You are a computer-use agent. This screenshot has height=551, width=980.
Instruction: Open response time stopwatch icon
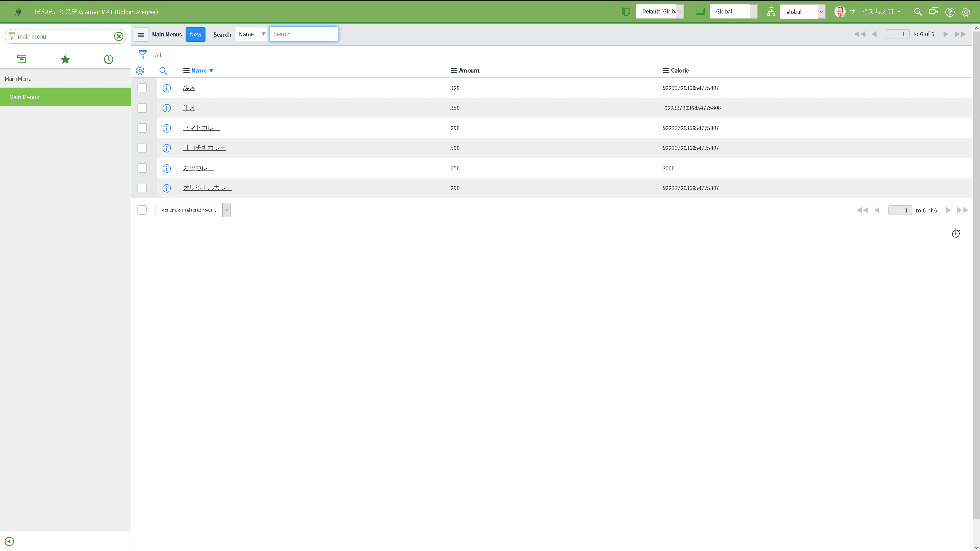(x=956, y=233)
